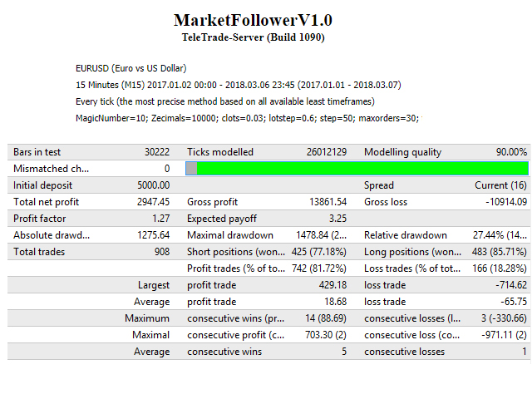Click the Gross profit label
The width and height of the screenshot is (532, 399).
click(213, 202)
